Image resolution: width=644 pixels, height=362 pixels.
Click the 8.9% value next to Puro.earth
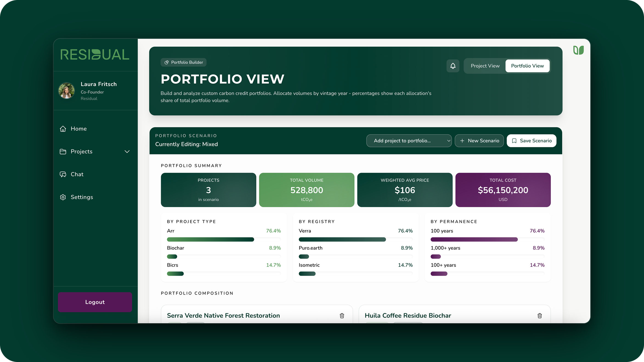coord(407,248)
